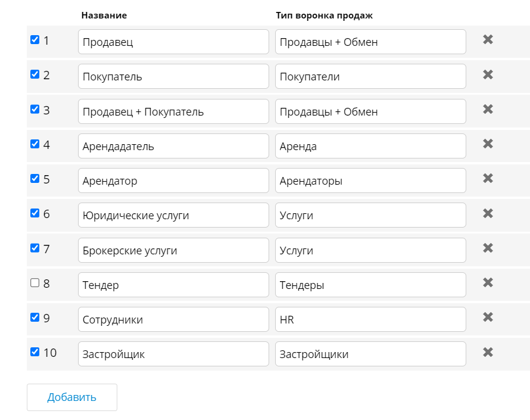Click the Добавить button
530x420 pixels.
(72, 397)
